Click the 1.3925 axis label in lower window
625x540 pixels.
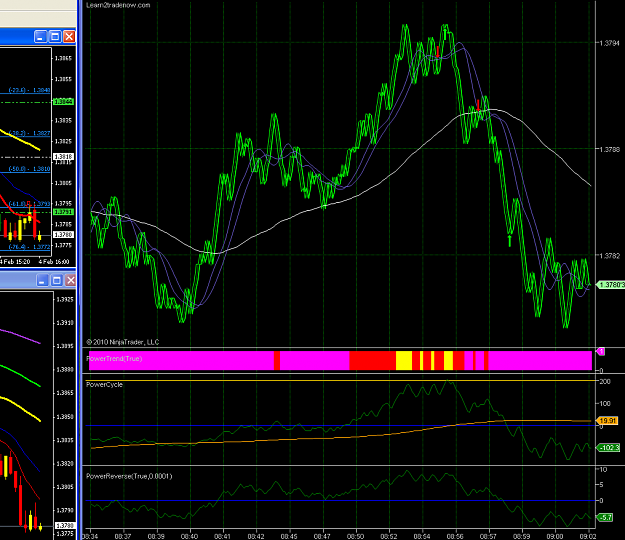point(65,299)
